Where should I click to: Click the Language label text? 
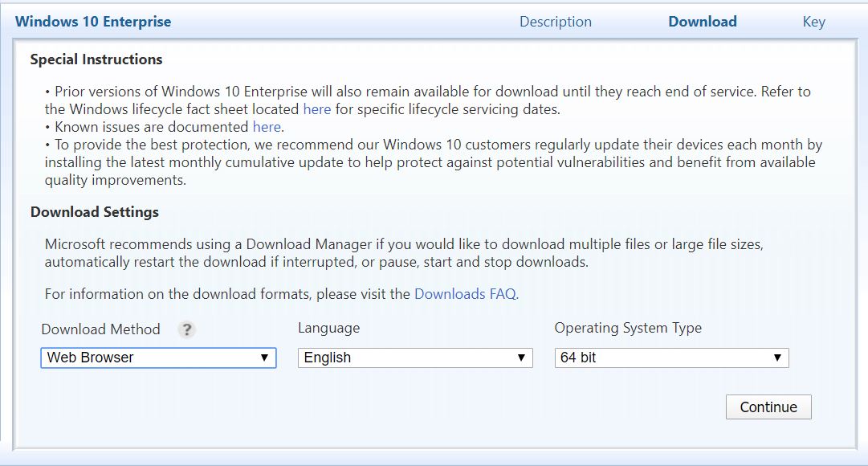click(x=329, y=328)
